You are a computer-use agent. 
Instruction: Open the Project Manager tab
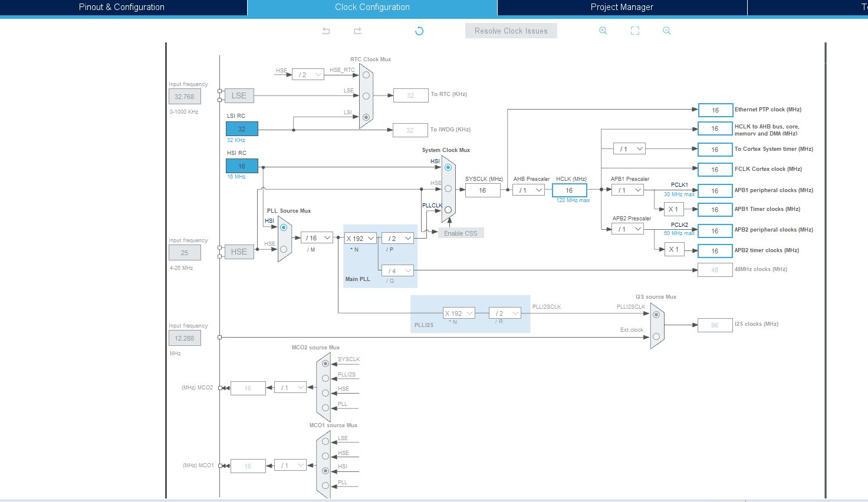tap(622, 7)
